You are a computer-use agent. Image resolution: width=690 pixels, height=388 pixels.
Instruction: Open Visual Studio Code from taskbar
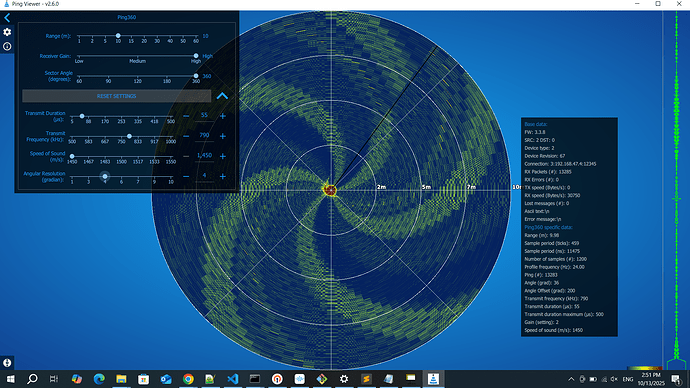[x=233, y=379]
